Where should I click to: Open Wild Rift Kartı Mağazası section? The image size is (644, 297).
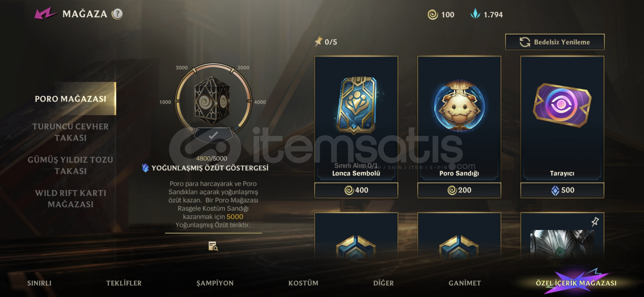tap(70, 199)
